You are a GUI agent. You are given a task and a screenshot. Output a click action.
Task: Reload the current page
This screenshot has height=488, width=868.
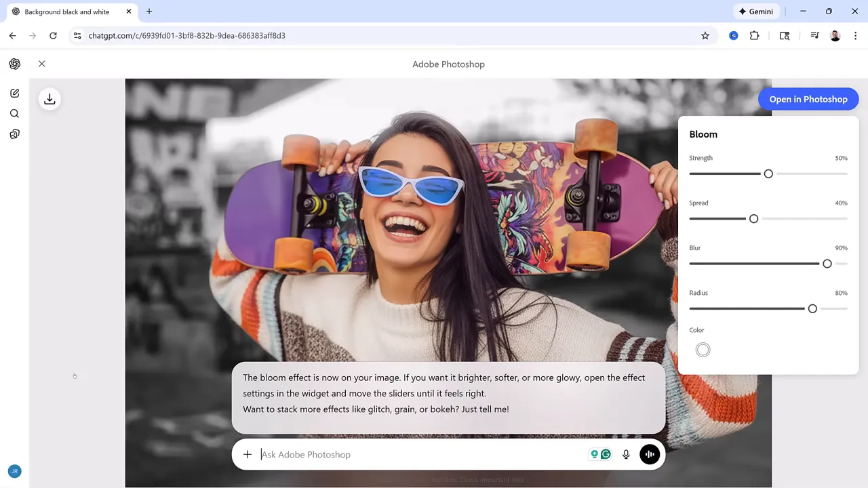click(53, 35)
